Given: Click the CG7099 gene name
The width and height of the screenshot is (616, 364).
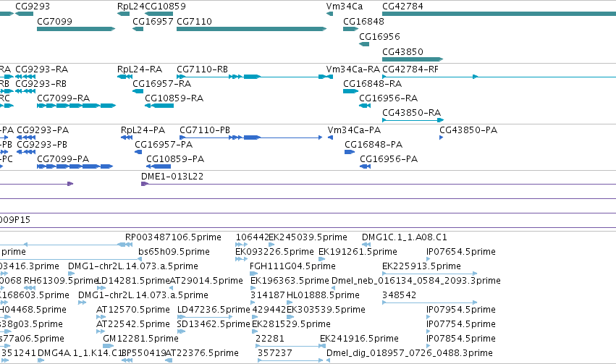Looking at the screenshot, I should click(54, 21).
